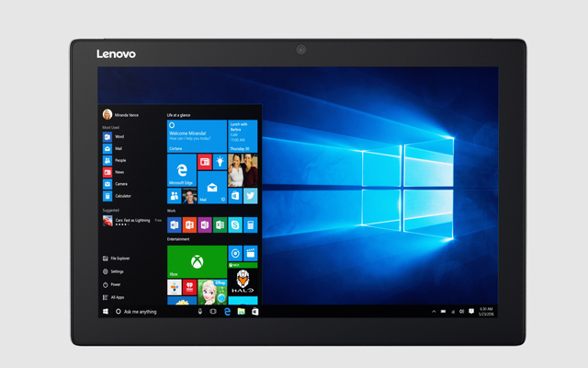
Task: Click the network icon in system tray
Action: click(453, 312)
